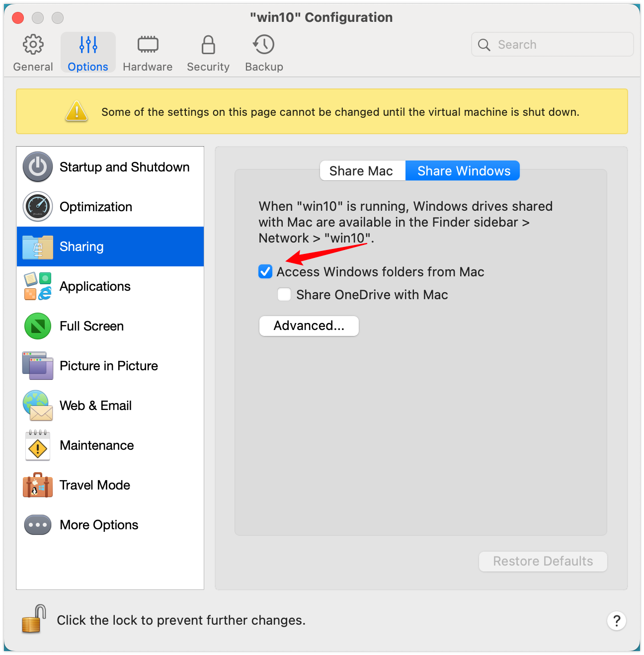The width and height of the screenshot is (644, 655).
Task: Select Applications label in sidebar list
Action: tap(95, 286)
